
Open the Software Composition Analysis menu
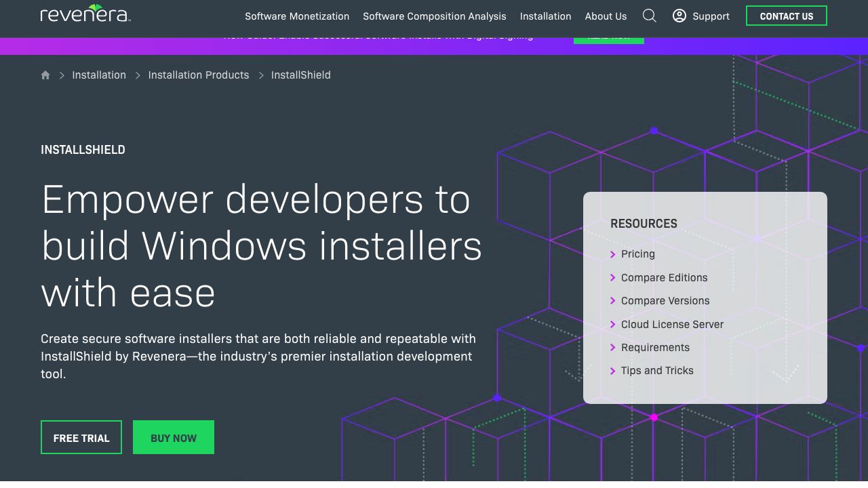[x=435, y=16]
